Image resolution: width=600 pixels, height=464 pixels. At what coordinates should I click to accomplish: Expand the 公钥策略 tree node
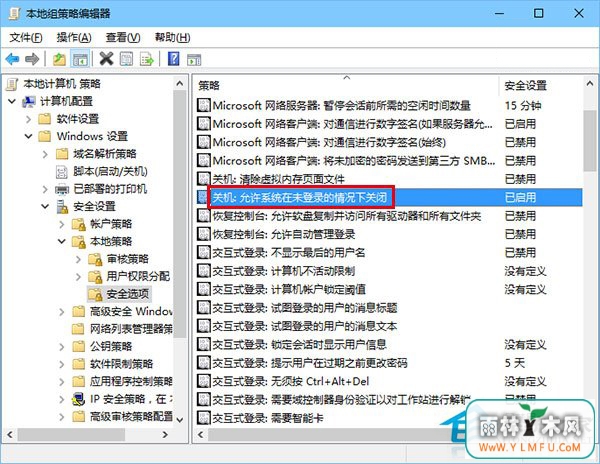(62, 347)
